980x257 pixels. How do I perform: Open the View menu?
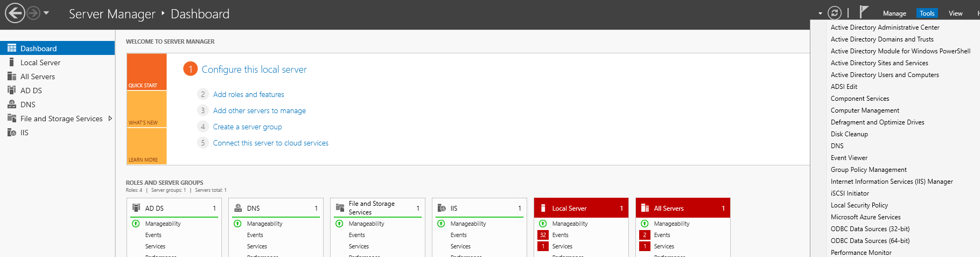[955, 13]
